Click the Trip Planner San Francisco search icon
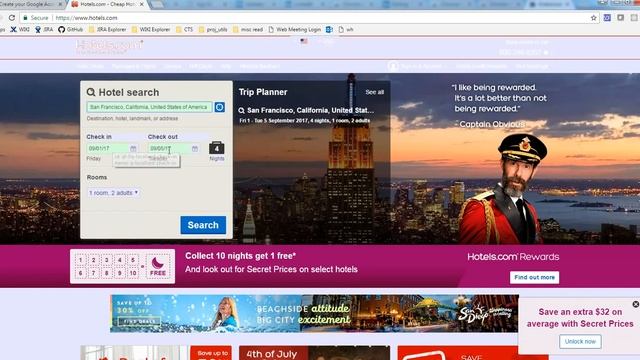 pos(242,111)
